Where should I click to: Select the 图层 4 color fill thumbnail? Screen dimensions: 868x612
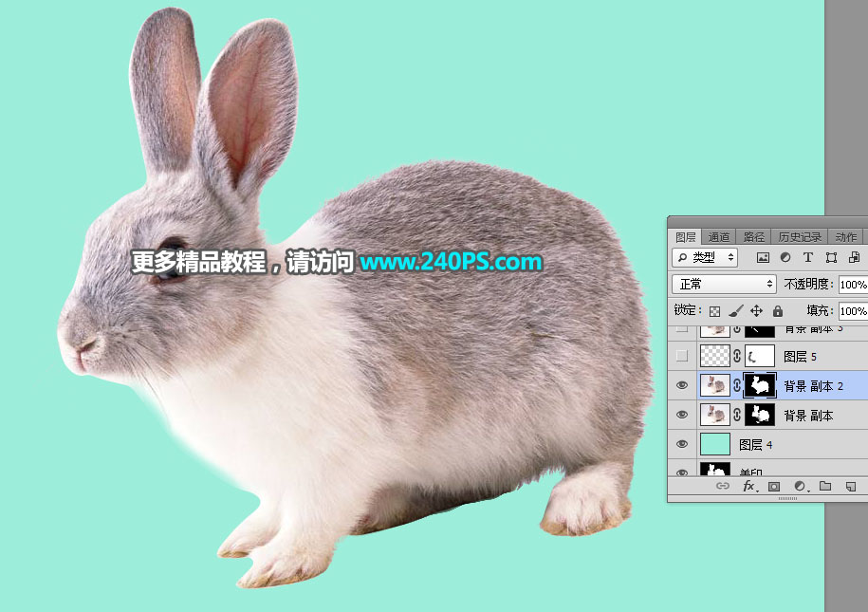click(x=714, y=444)
